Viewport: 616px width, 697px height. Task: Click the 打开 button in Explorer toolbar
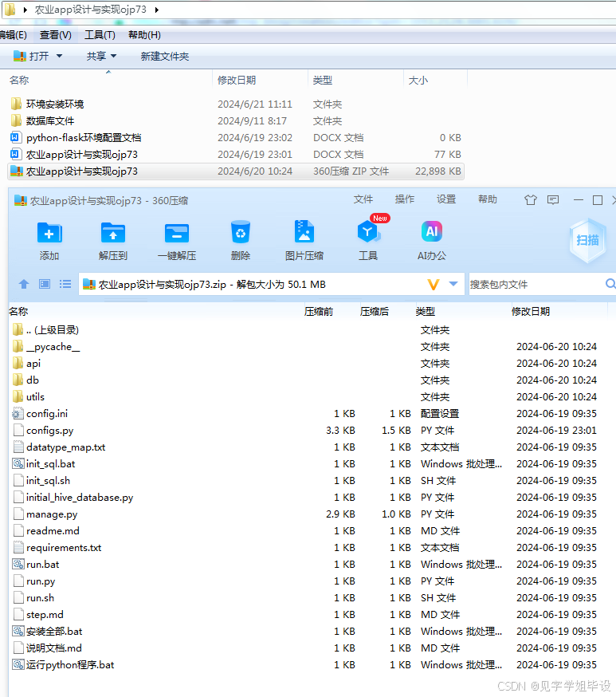tap(31, 56)
